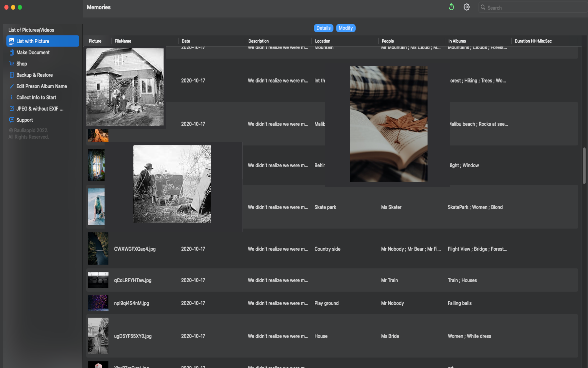Sort by the Date column header
Image resolution: width=588 pixels, height=368 pixels.
click(186, 41)
